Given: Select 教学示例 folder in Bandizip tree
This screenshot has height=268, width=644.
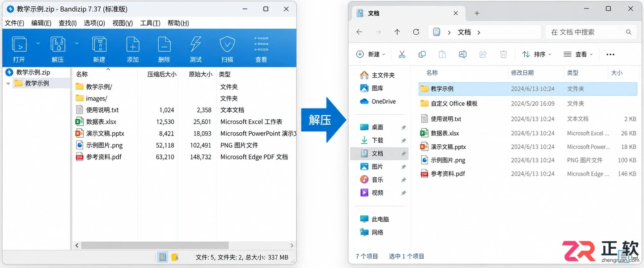Looking at the screenshot, I should point(31,83).
